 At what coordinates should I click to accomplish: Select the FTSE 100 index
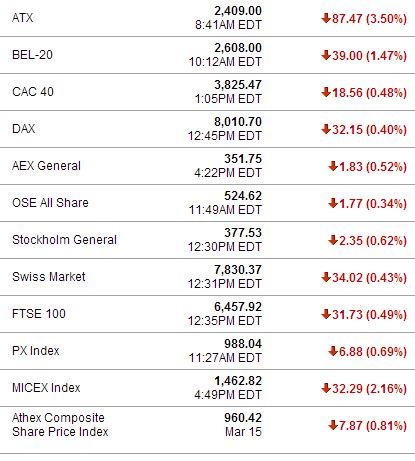(39, 314)
